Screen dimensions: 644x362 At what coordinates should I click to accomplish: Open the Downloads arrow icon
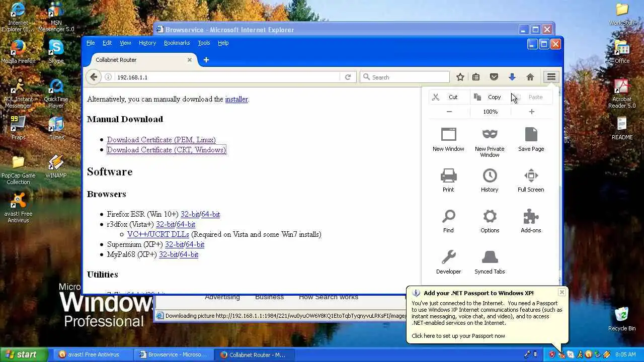[512, 77]
